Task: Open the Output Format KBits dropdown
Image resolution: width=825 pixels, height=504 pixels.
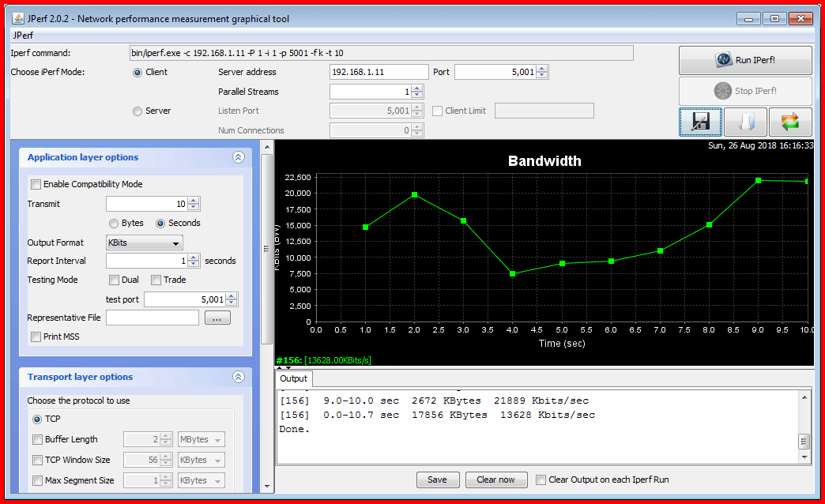Action: tap(144, 243)
